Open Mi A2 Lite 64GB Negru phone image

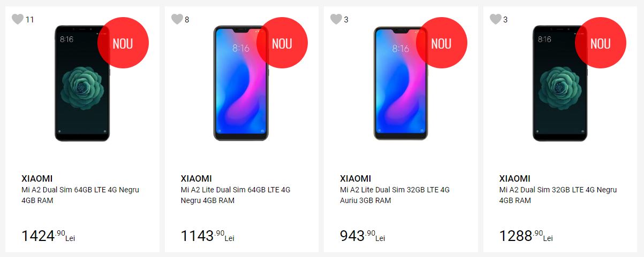(241, 83)
